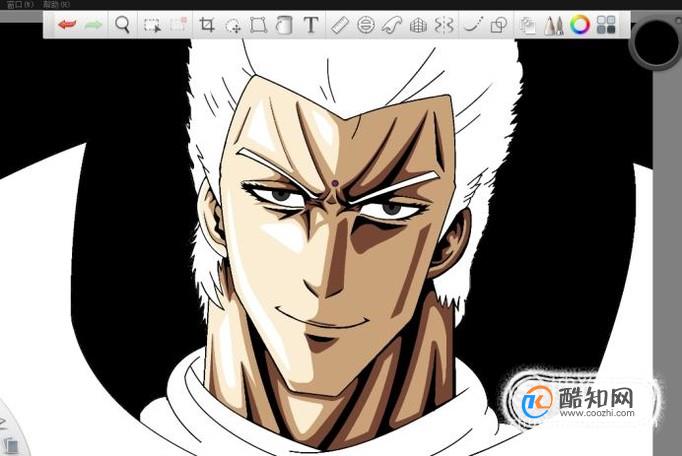Activate the rectangular Select tool
Screen dimensions: 682x456
pyautogui.click(x=152, y=25)
